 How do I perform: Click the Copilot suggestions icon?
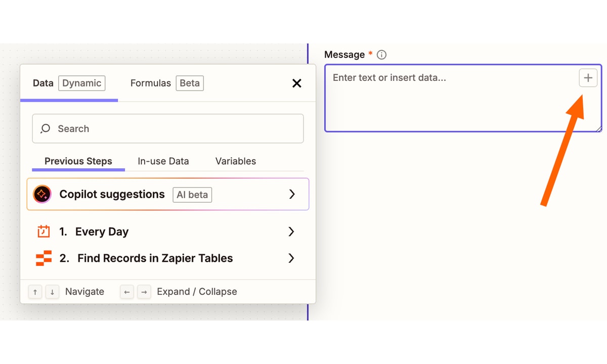42,194
